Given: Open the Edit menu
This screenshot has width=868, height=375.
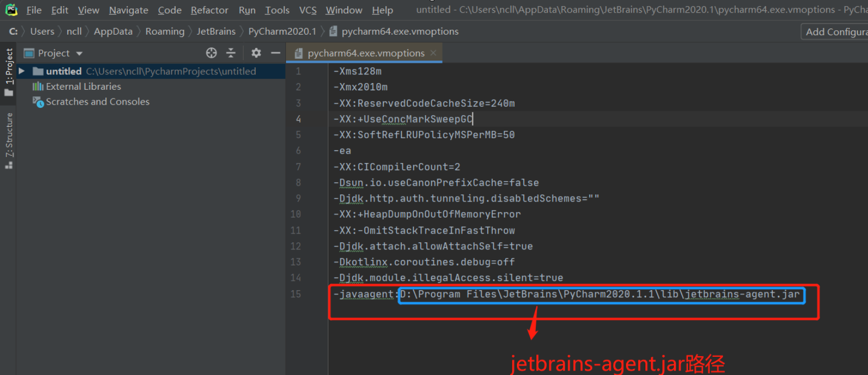Looking at the screenshot, I should [60, 10].
